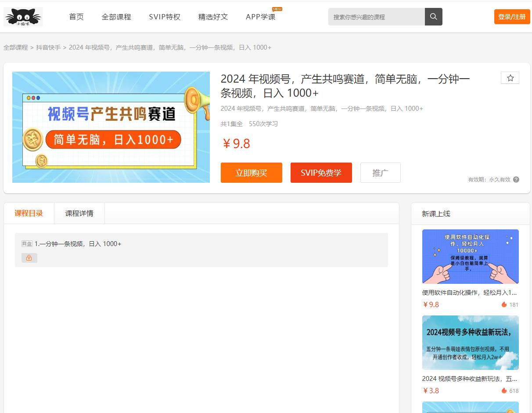The height and width of the screenshot is (413, 532).
Task: Click the ￥9.8 price under 使用软件自动化操作
Action: 431,304
